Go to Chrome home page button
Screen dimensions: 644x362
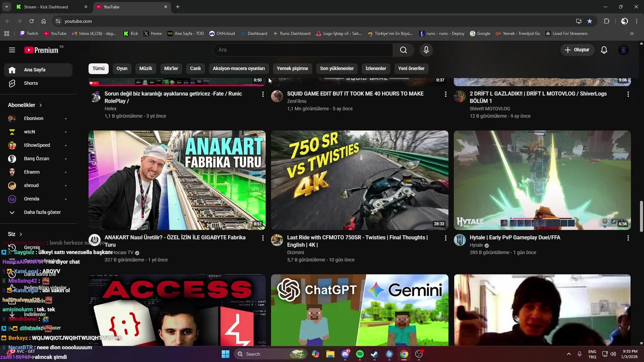pos(44,21)
